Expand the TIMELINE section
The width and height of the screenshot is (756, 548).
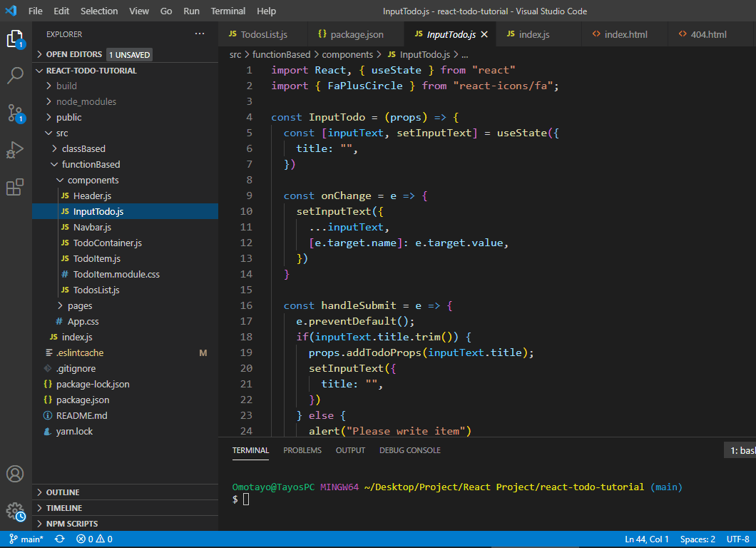pos(126,508)
